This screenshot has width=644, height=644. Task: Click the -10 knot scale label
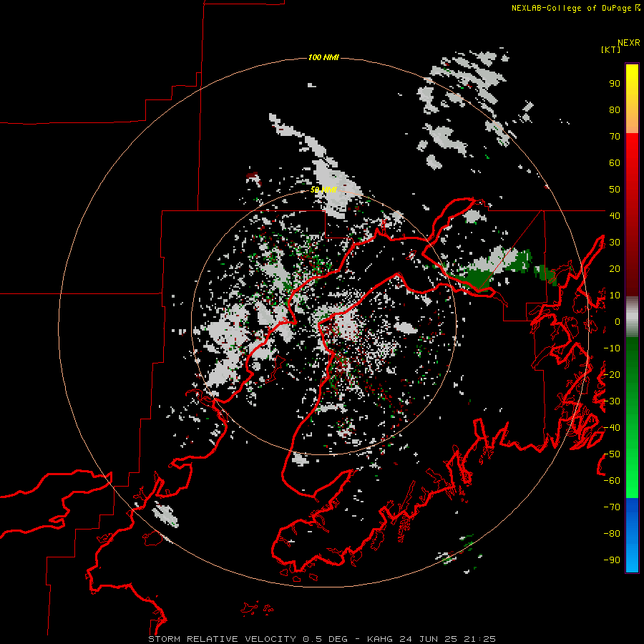pyautogui.click(x=612, y=348)
